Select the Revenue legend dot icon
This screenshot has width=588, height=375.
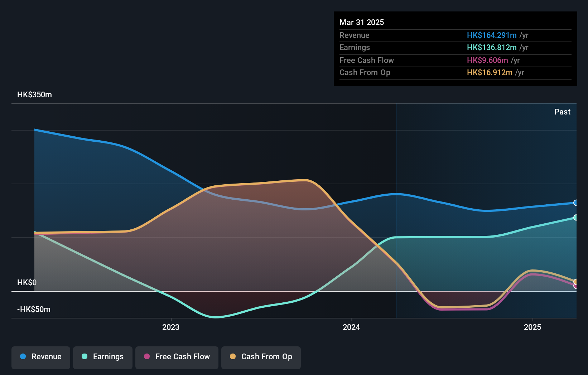click(x=24, y=357)
